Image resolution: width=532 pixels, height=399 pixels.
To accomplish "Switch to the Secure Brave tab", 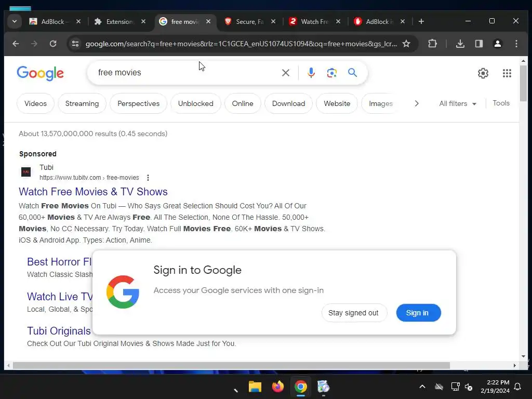I will (x=249, y=21).
